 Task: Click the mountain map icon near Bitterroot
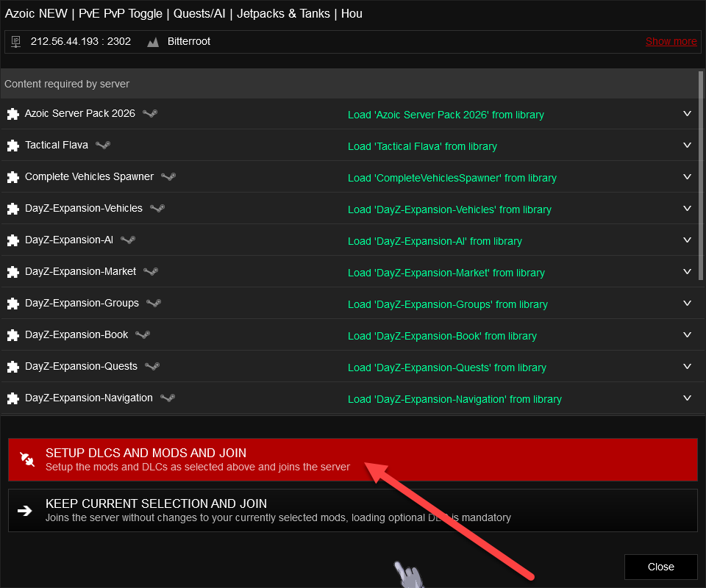pyautogui.click(x=153, y=43)
